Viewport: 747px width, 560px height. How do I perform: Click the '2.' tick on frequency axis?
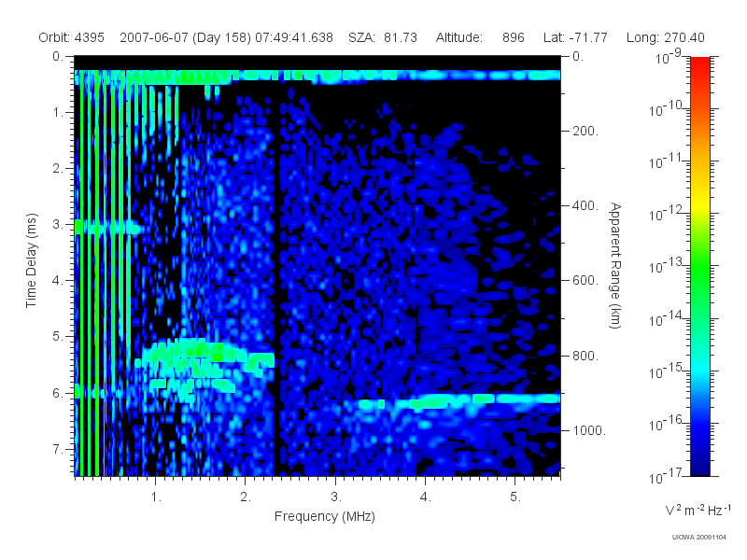click(x=246, y=497)
